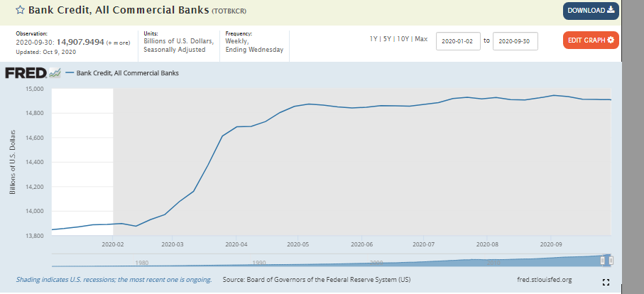Select the 1Y date range

point(373,39)
